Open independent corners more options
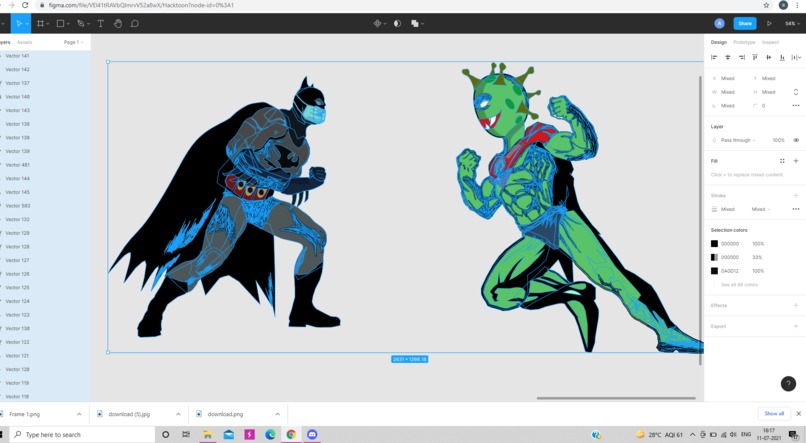806x443 pixels. [796, 105]
